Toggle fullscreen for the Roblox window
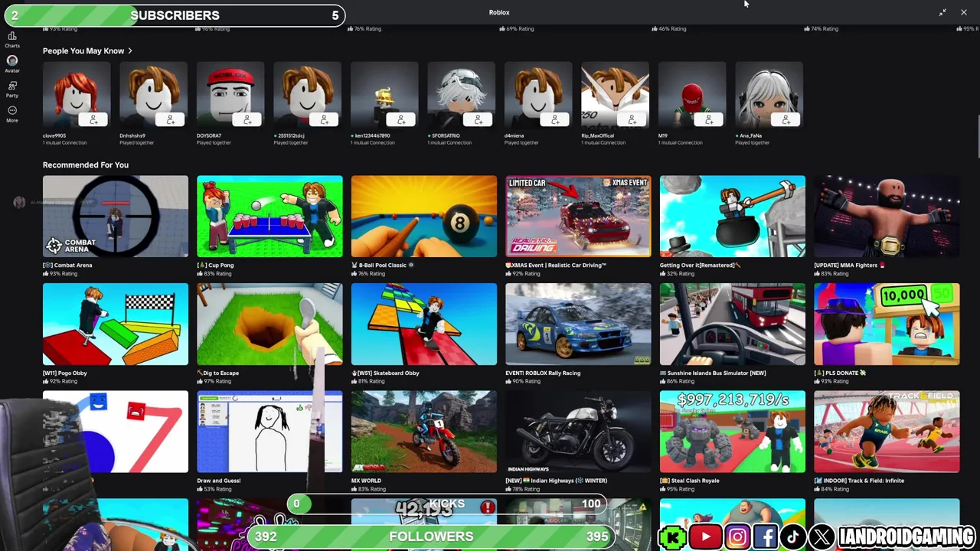 [942, 12]
